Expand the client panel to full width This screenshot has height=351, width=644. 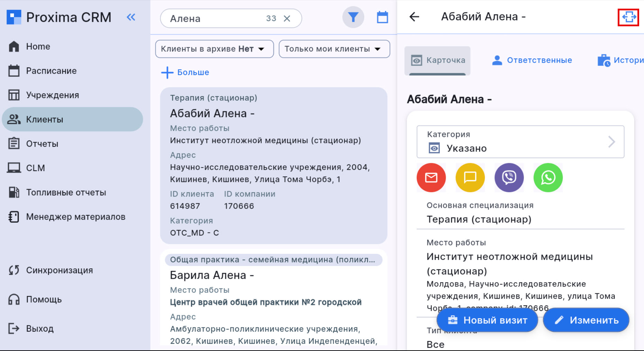(x=628, y=17)
